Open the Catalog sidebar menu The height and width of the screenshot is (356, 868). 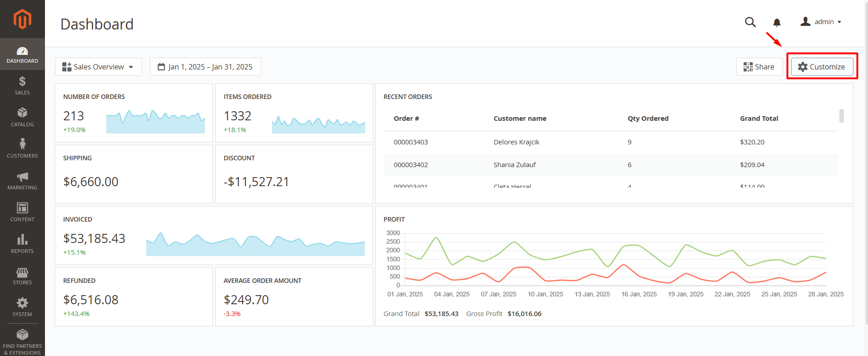tap(22, 117)
